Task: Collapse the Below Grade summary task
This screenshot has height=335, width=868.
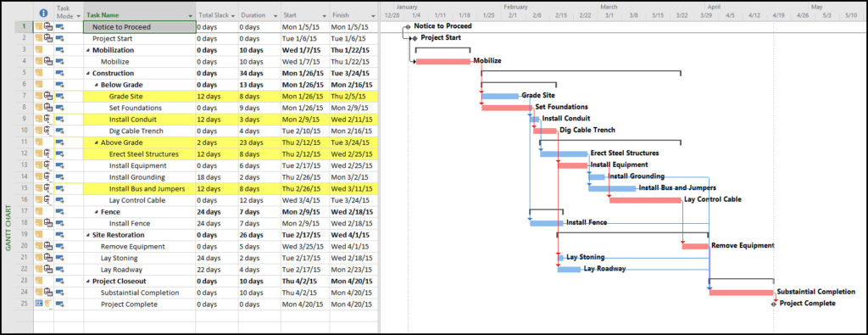Action: coord(97,85)
